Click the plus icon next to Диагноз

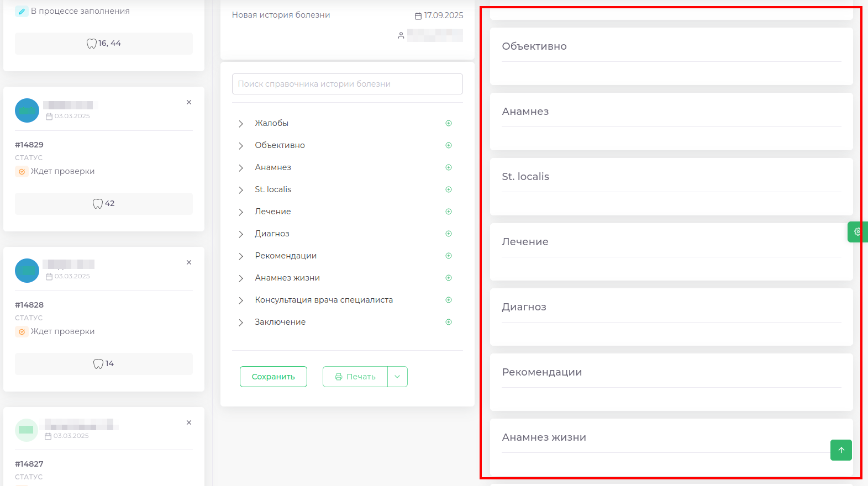click(449, 233)
